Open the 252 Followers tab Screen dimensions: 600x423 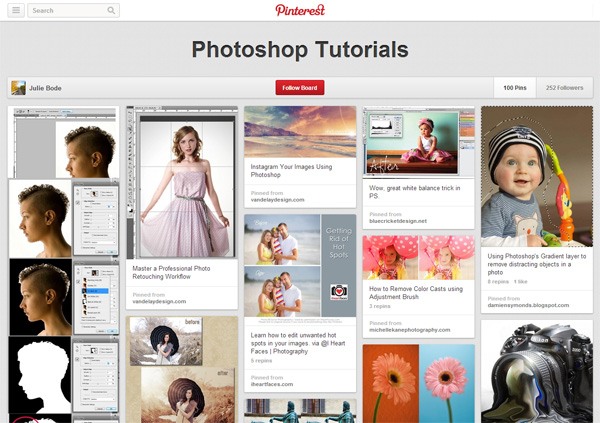(x=564, y=88)
